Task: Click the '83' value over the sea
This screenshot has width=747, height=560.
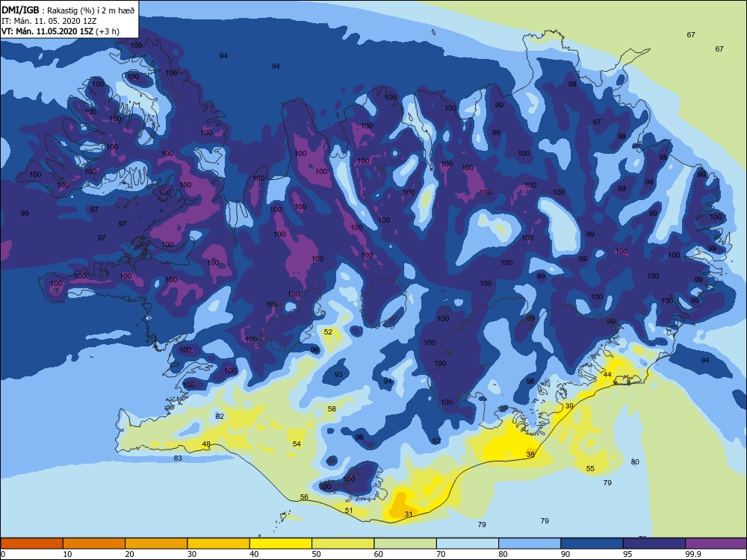Action: [178, 458]
